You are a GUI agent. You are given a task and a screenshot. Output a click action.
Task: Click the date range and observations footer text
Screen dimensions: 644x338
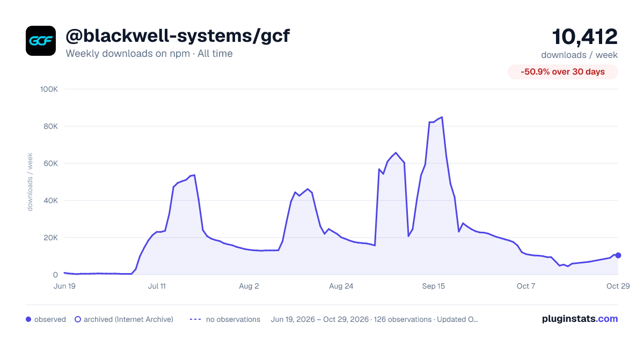pos(375,319)
